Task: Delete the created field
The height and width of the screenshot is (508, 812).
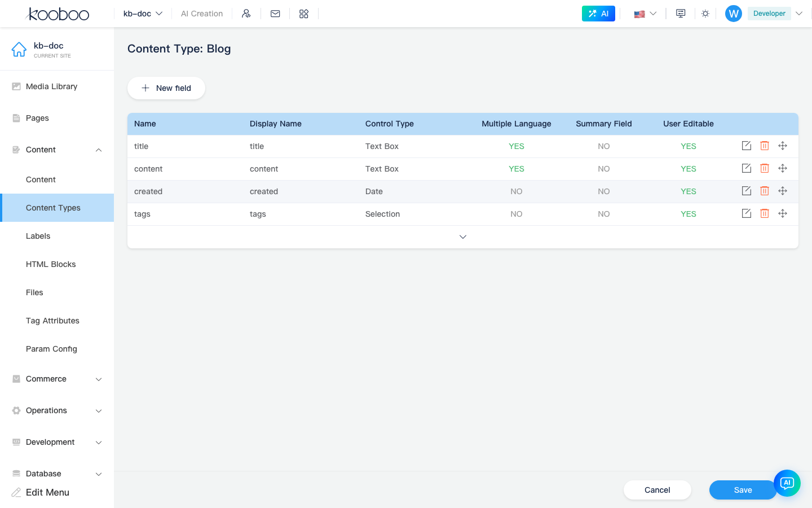Action: pos(765,191)
